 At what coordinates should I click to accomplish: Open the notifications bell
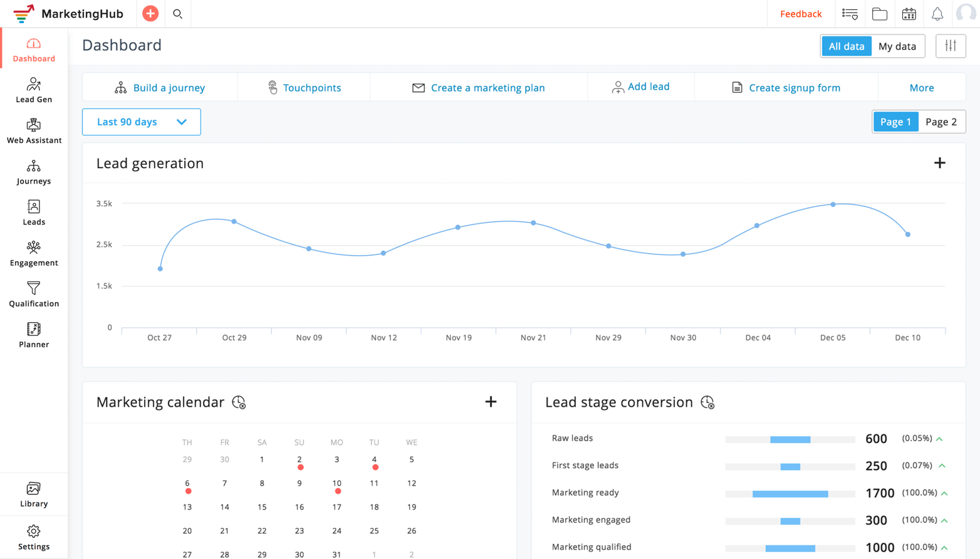click(937, 14)
